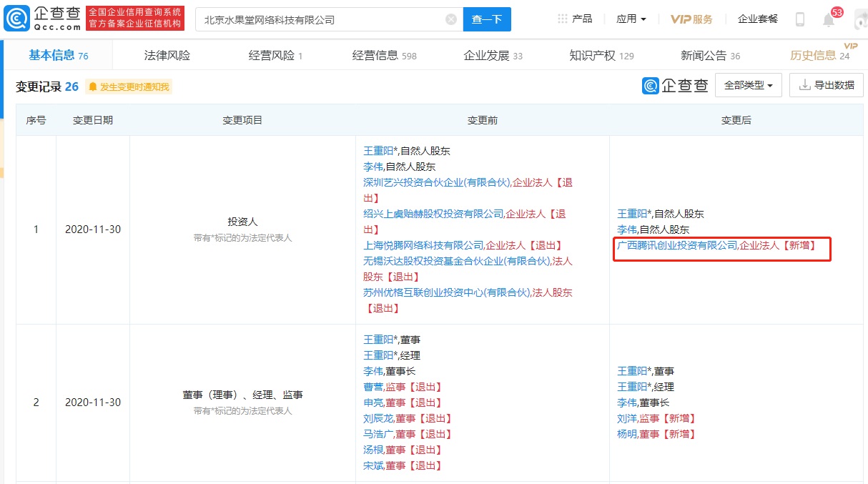The image size is (868, 484).
Task: Open 苏州优格互联创业投资中心 link
Action: point(446,292)
